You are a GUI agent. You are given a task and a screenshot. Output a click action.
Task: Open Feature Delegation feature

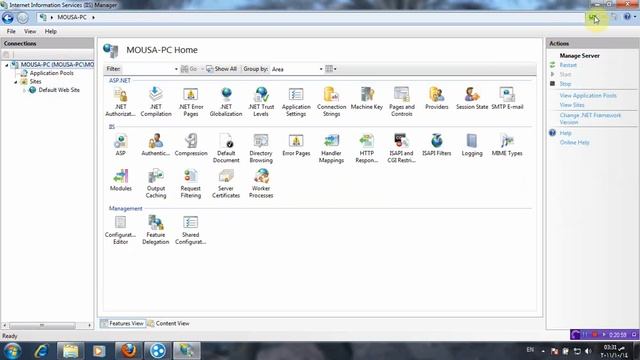(x=156, y=230)
